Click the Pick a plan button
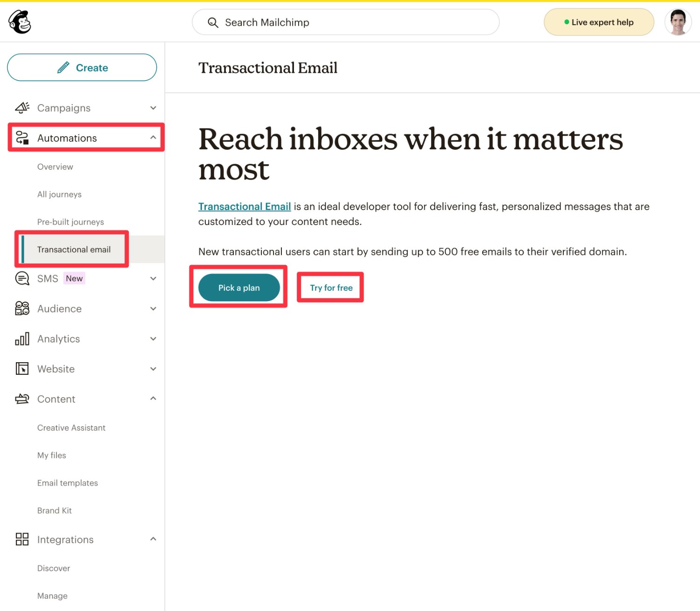Viewport: 700px width, 611px height. pos(239,288)
